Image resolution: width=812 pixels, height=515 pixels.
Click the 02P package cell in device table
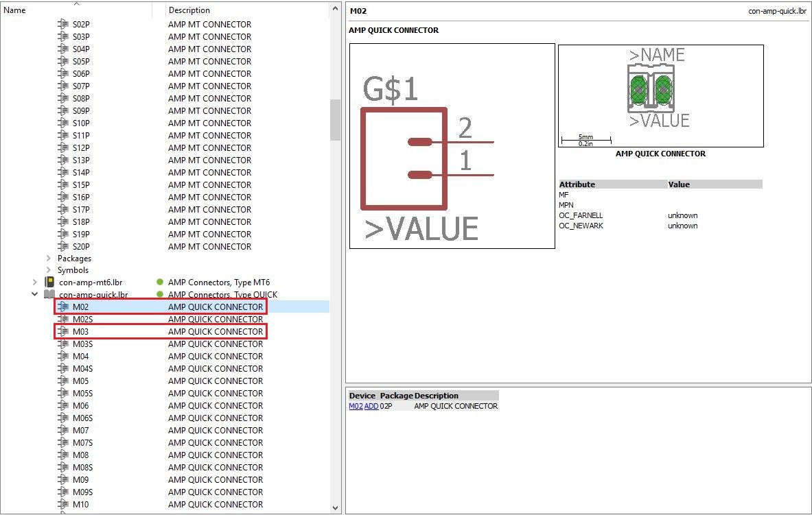point(386,406)
